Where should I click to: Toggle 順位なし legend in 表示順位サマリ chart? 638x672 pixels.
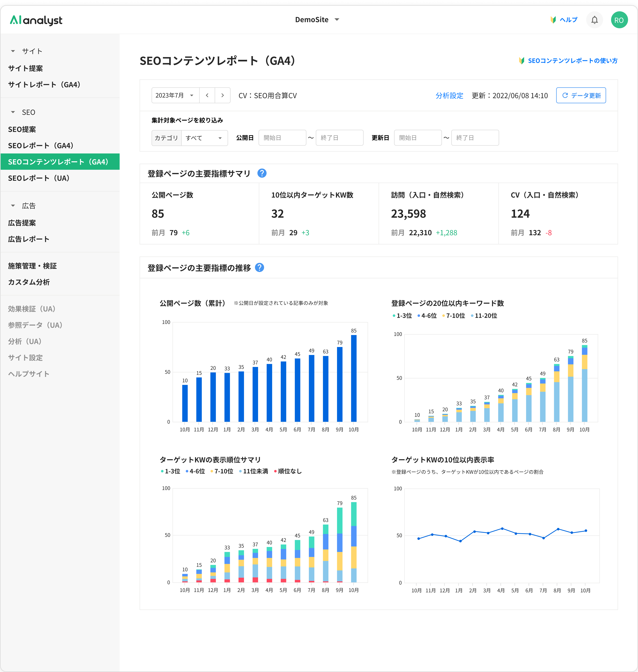click(288, 471)
